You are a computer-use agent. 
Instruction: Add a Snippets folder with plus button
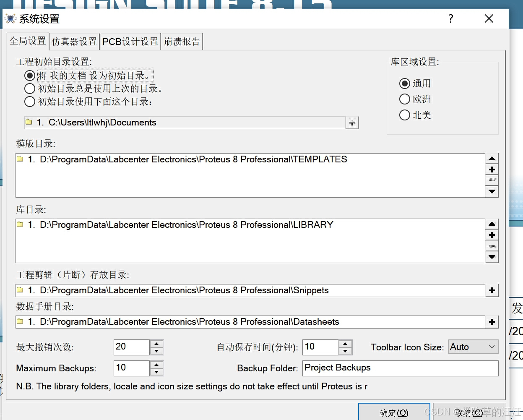coord(492,290)
